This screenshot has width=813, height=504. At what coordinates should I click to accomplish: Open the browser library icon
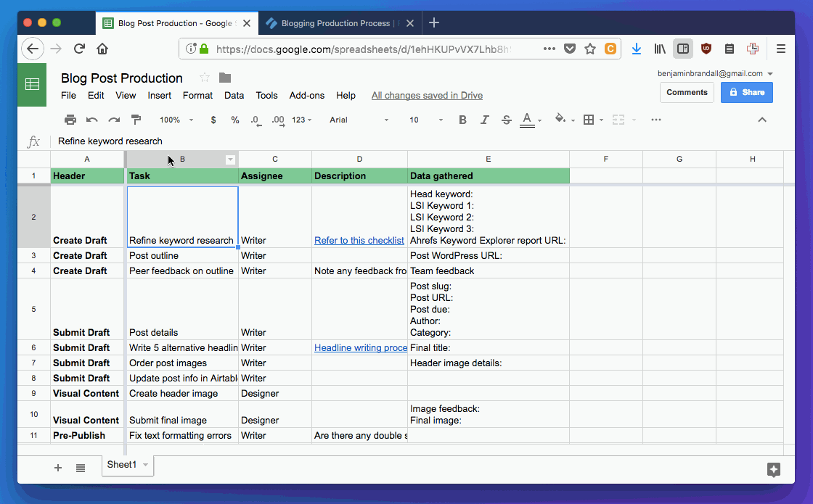point(660,49)
